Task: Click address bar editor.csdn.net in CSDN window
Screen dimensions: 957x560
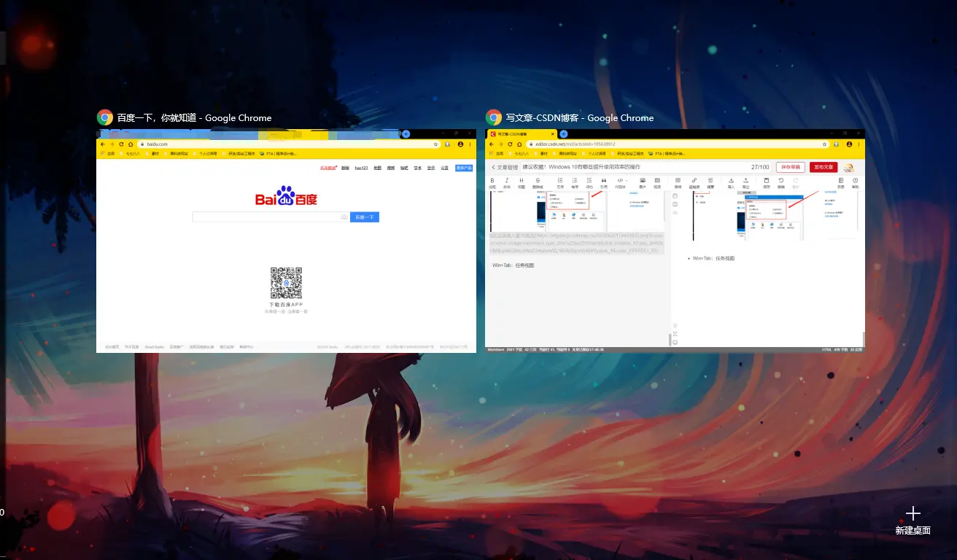Action: pyautogui.click(x=678, y=144)
